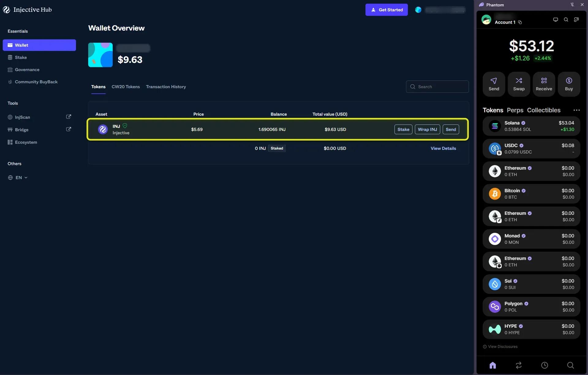Open Wallet in the Essentials sidebar
The image size is (588, 375).
(39, 45)
